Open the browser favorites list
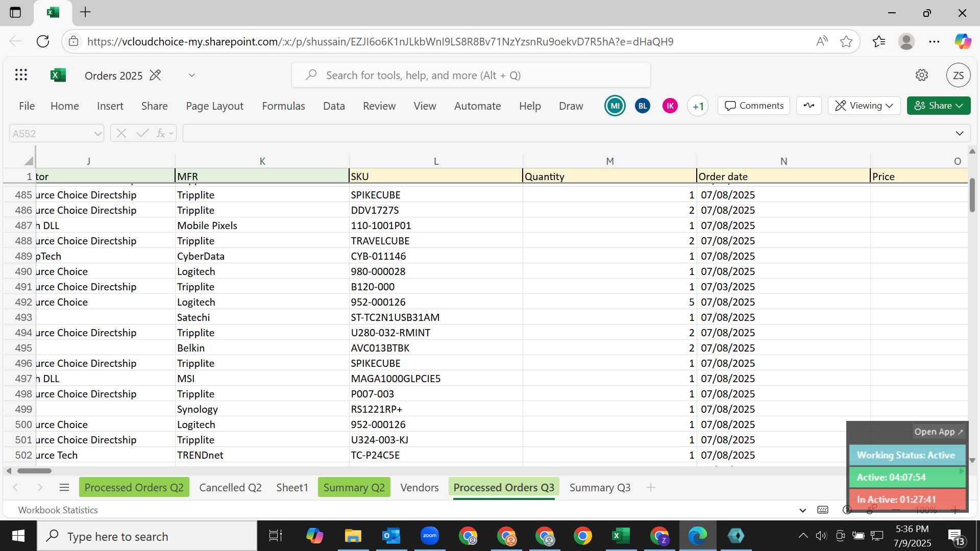980x551 pixels. [x=878, y=41]
